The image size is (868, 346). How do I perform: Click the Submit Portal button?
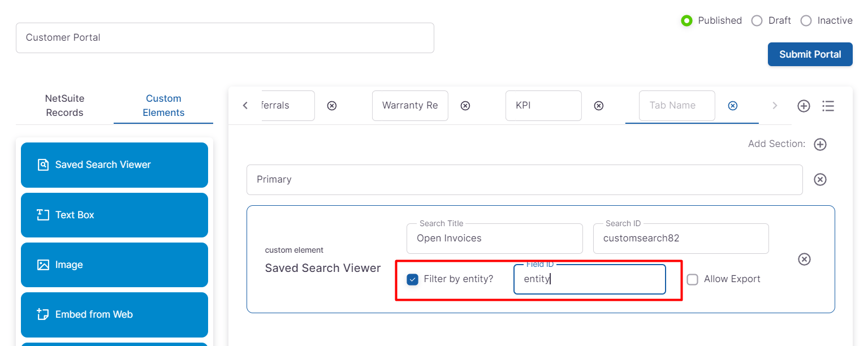point(810,54)
